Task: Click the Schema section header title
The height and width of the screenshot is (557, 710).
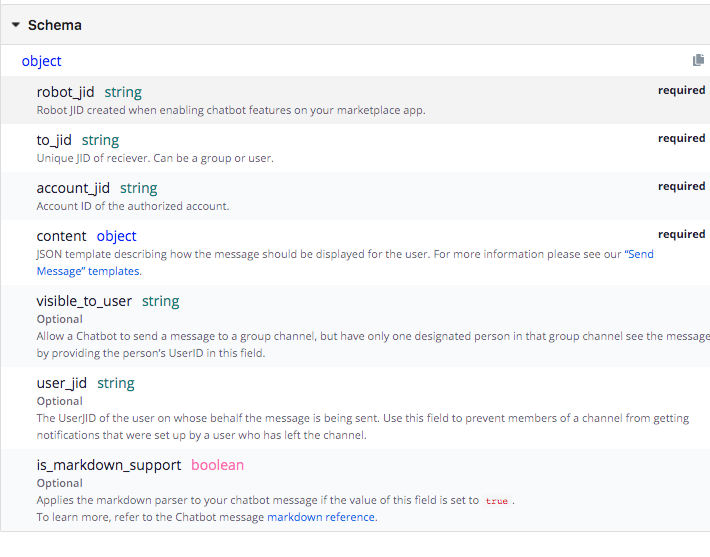Action: point(54,25)
